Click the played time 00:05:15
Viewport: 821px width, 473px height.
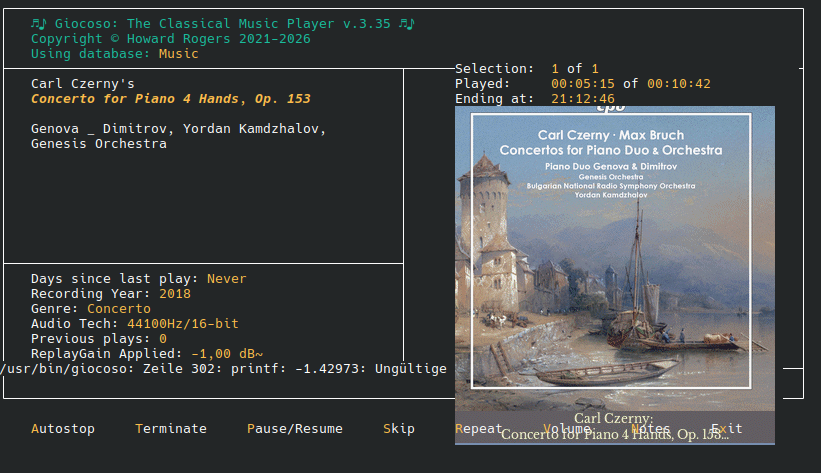583,84
